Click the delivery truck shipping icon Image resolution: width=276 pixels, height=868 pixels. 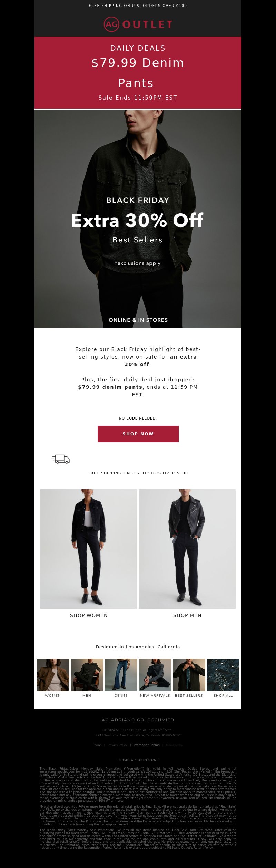[x=60, y=459]
